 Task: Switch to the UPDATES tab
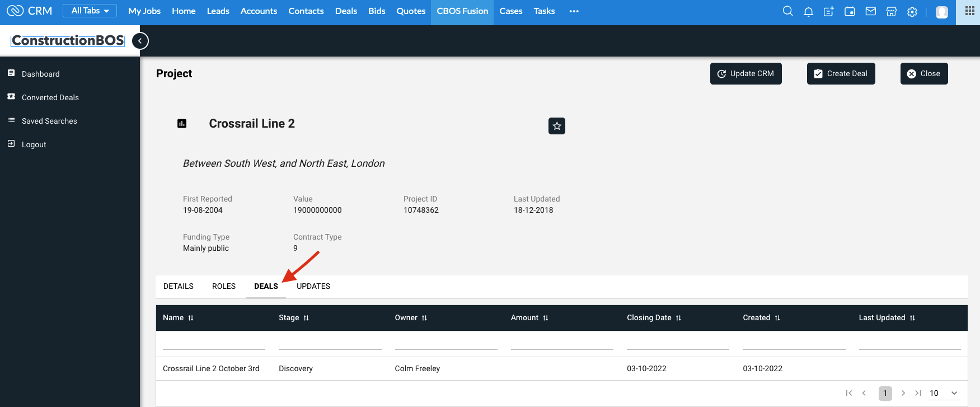313,286
